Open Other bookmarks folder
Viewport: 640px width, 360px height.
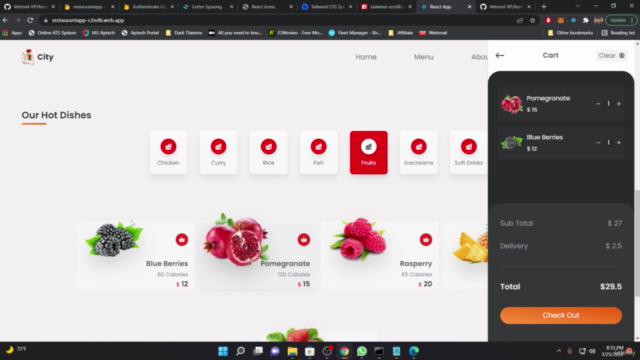click(x=570, y=33)
